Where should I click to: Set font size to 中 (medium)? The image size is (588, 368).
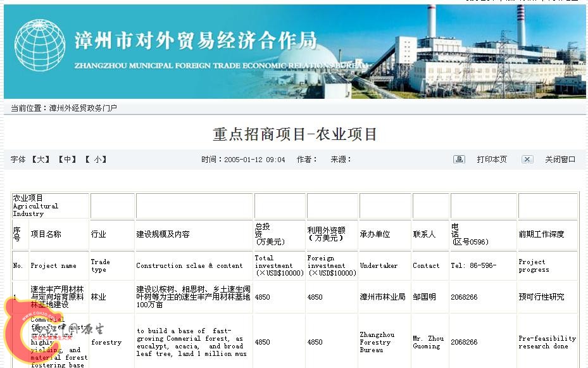[x=68, y=160]
